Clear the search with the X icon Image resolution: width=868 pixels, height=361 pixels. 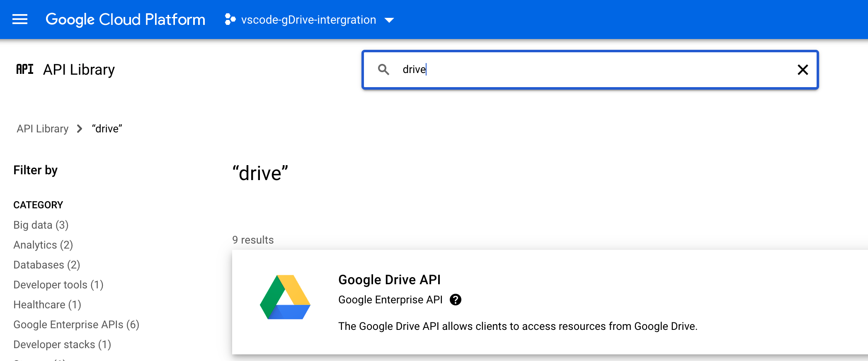click(803, 70)
